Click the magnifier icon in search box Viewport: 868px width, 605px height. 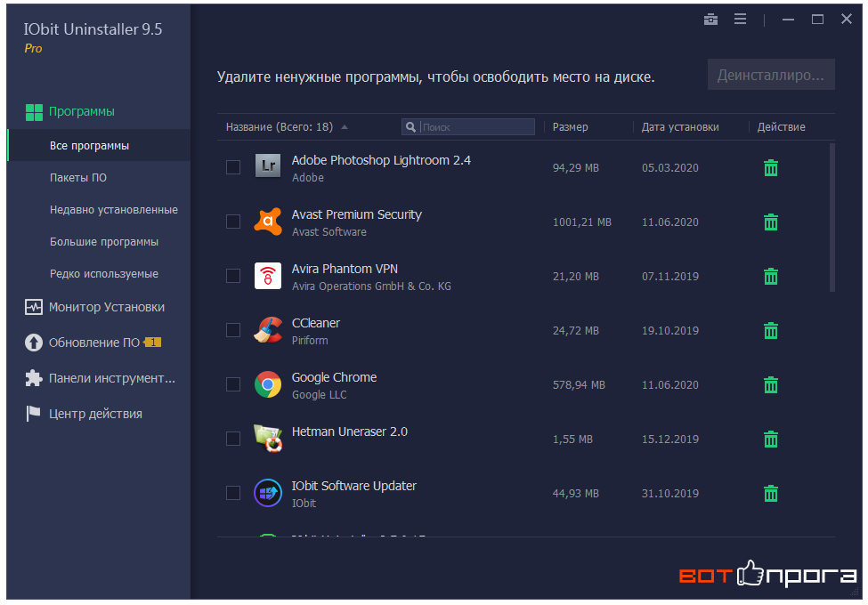pos(410,127)
